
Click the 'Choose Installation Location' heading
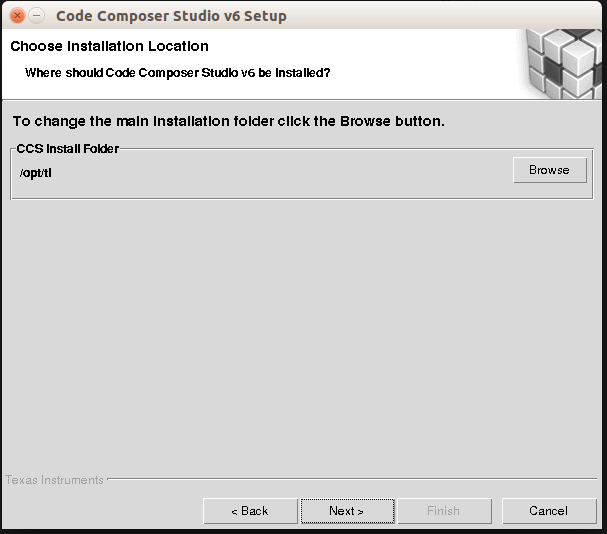click(110, 46)
